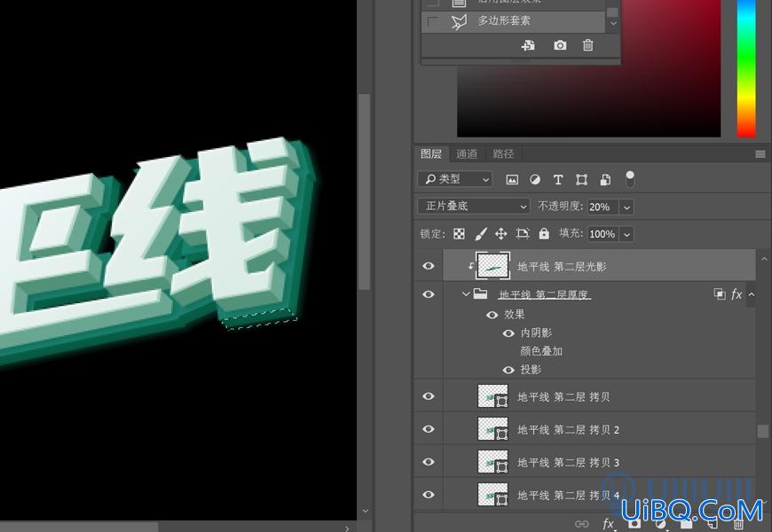772x532 pixels.
Task: Hide the 地平线 第二层 拷贝 2 layer
Action: point(429,429)
